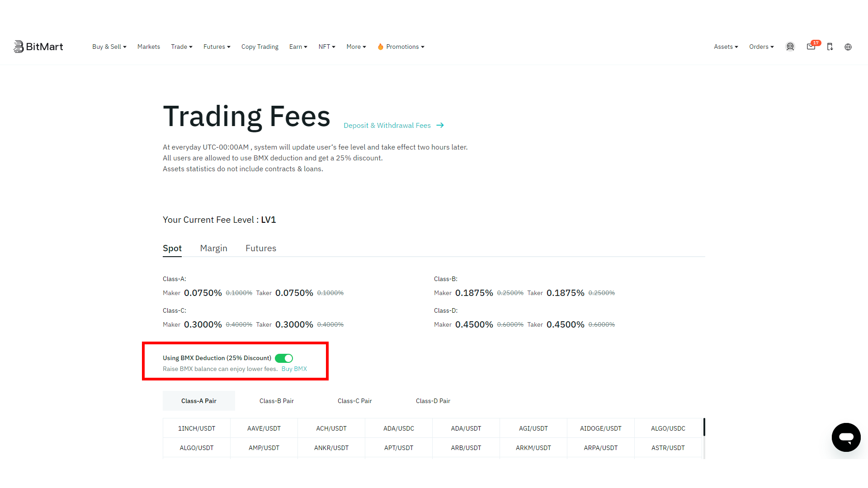The height and width of the screenshot is (488, 868).
Task: Click the 1INCH/USDT pair cell
Action: pyautogui.click(x=197, y=428)
